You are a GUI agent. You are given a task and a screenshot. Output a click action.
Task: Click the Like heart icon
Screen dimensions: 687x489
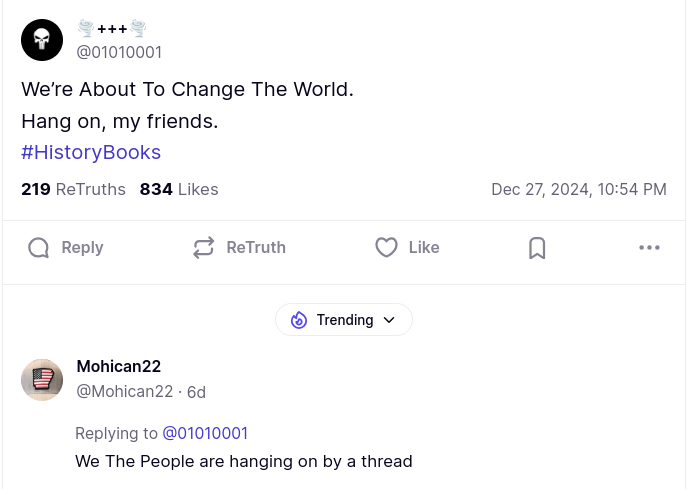386,248
